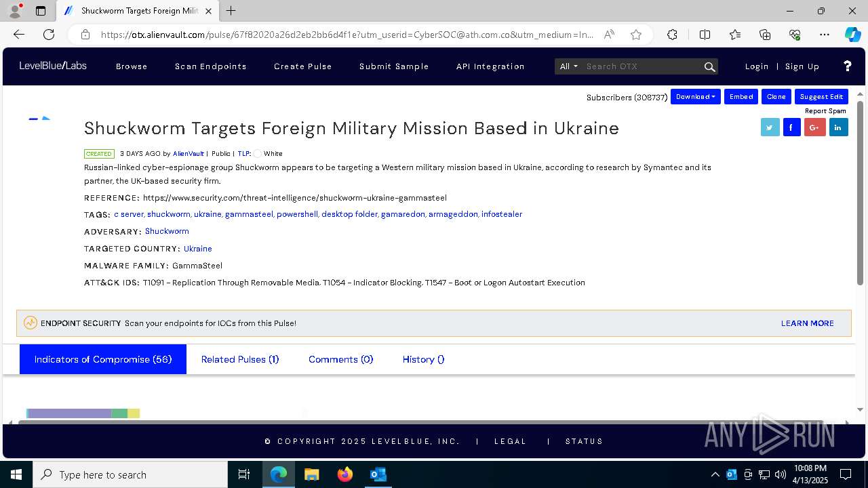This screenshot has height=488, width=868.
Task: Open OTX help question mark icon
Action: [847, 66]
